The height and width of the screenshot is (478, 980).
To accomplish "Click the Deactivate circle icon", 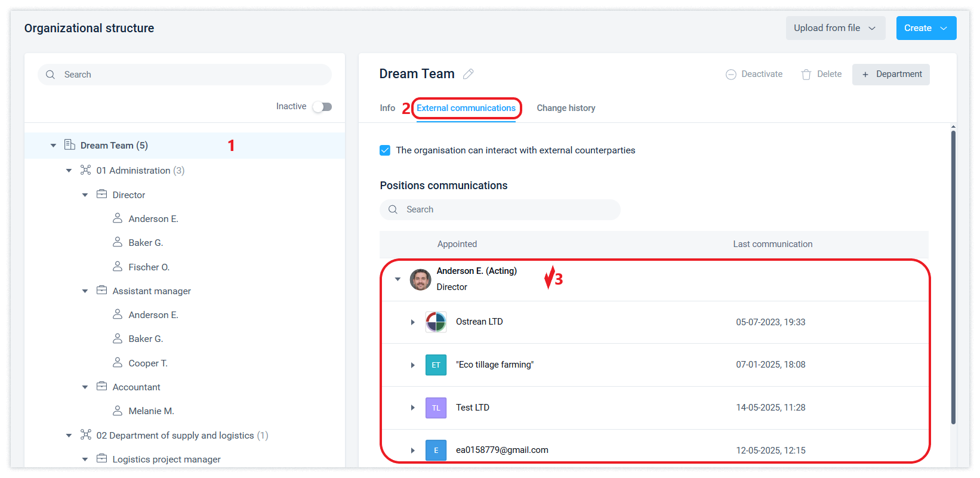I will pyautogui.click(x=731, y=75).
